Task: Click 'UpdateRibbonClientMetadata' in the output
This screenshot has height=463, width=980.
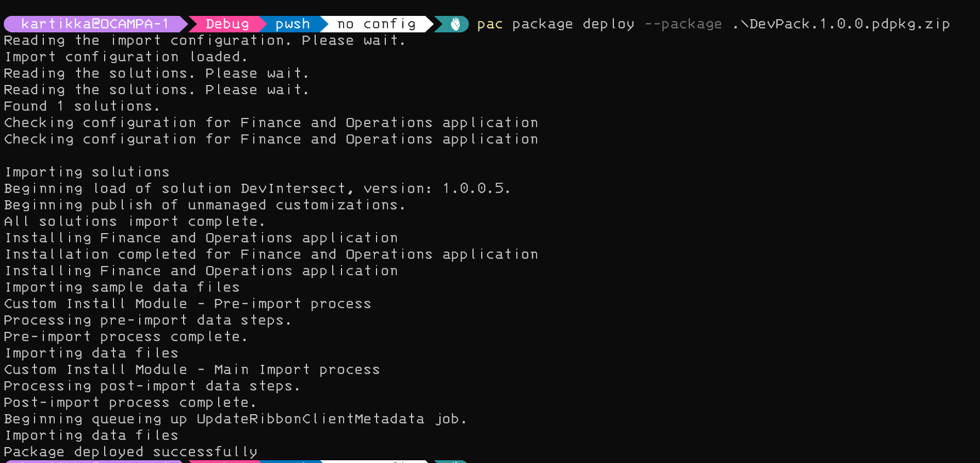Action: click(x=310, y=419)
